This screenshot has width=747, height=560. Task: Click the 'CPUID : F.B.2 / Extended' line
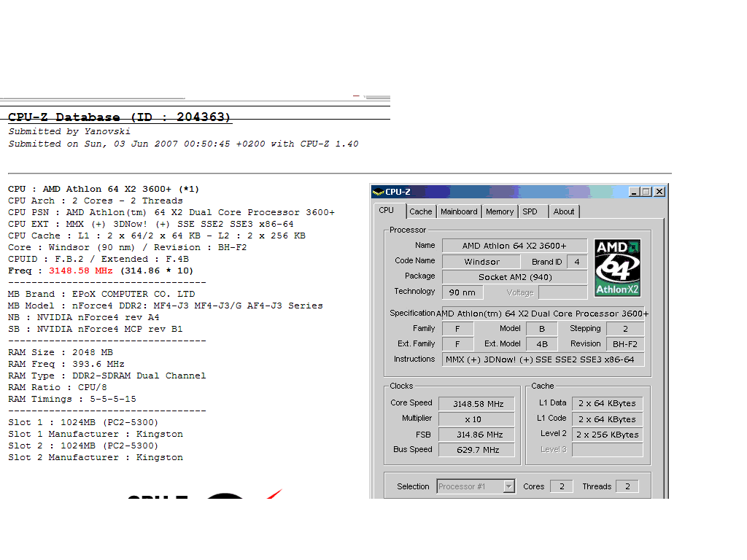98,259
